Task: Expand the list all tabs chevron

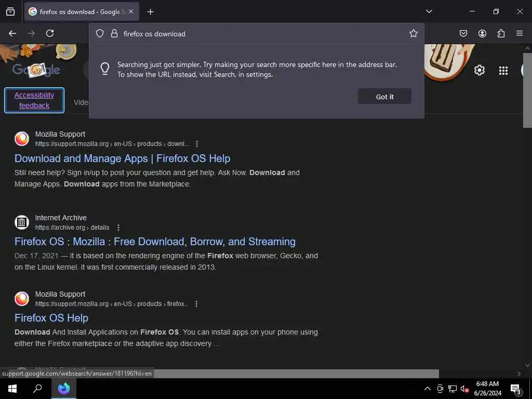Action: pyautogui.click(x=429, y=11)
